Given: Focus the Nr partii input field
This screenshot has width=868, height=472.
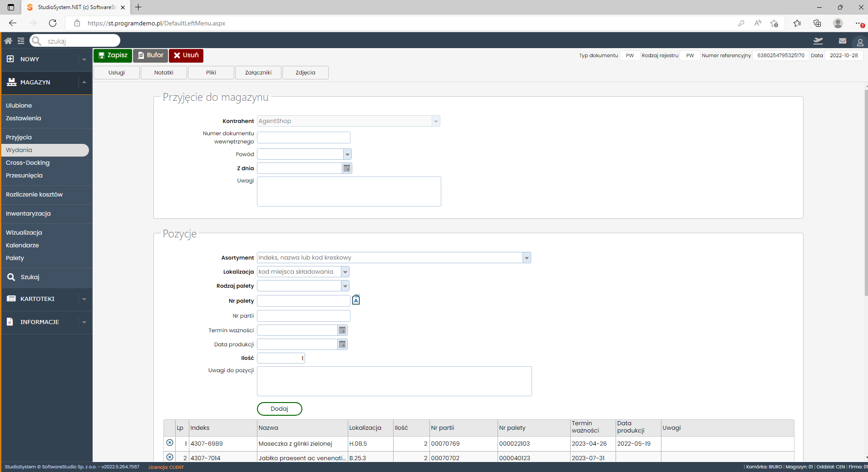Looking at the screenshot, I should [304, 316].
